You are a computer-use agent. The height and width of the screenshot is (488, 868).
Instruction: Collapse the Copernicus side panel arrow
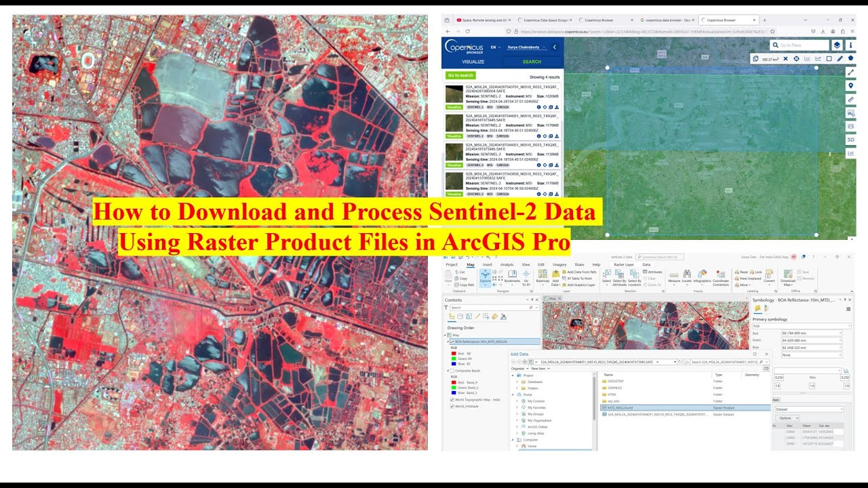[x=555, y=47]
